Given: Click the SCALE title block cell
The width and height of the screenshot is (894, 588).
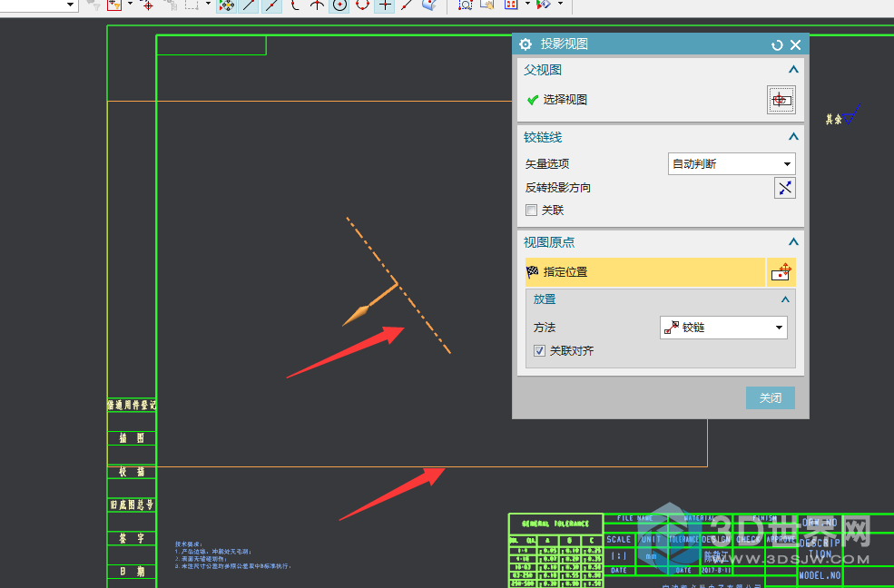Looking at the screenshot, I should tap(619, 539).
